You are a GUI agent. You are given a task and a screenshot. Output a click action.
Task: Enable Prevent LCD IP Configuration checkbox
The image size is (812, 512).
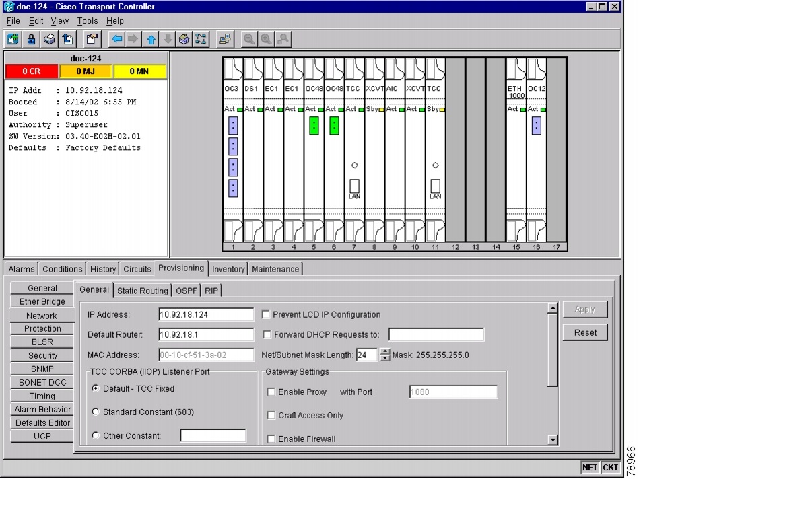(266, 314)
